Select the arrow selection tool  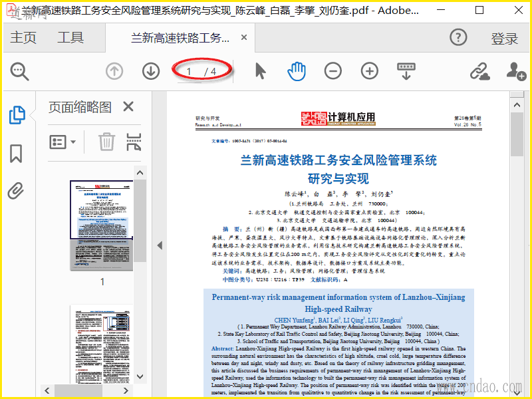tap(260, 71)
